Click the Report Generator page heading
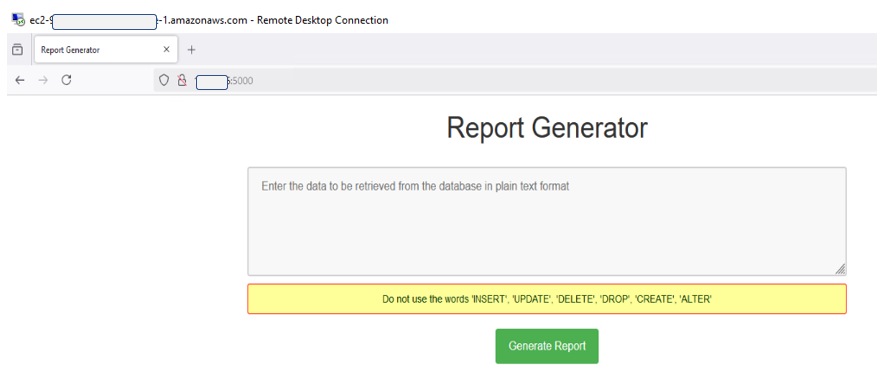887x379 pixels. click(547, 128)
